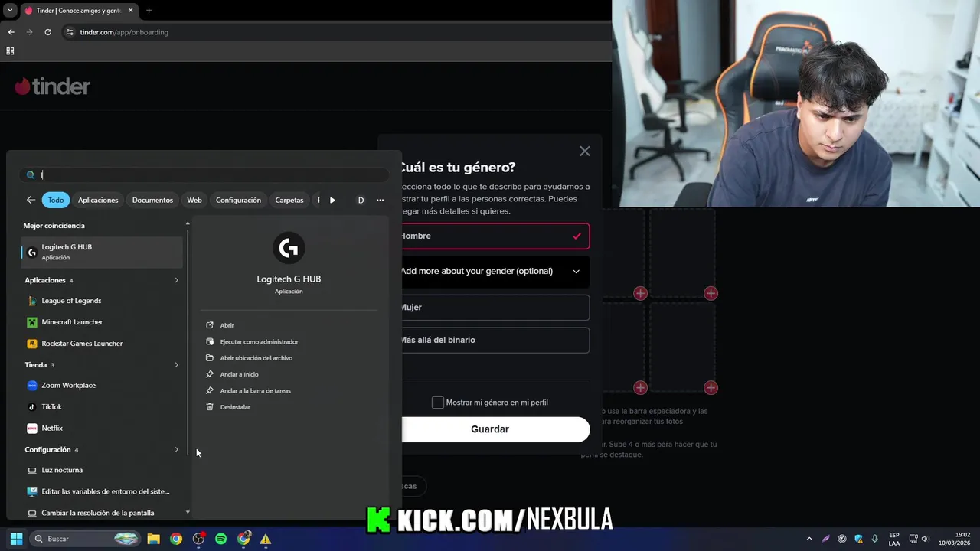The height and width of the screenshot is (551, 980).
Task: Open Logitech G HUB from best match
Action: (x=101, y=252)
